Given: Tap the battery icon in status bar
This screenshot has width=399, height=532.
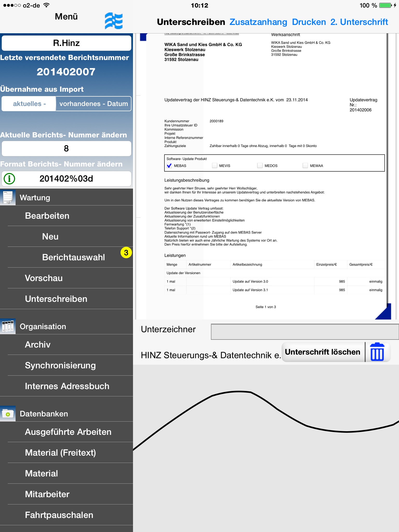Looking at the screenshot, I should (385, 5).
